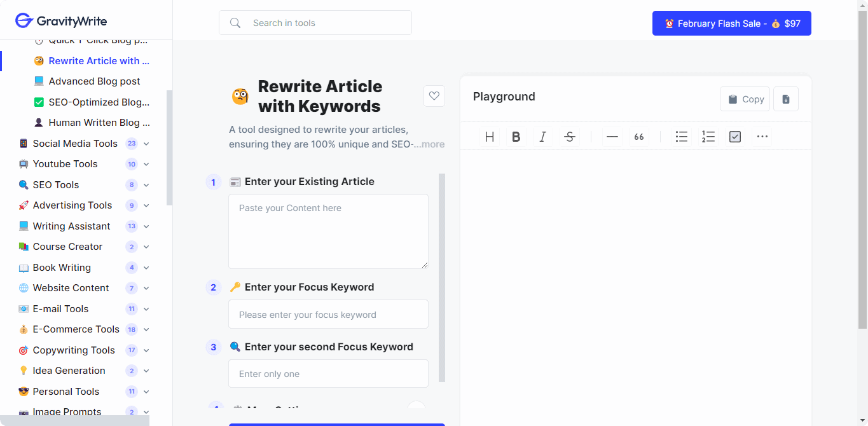Insert a horizontal divider line
Screen dimensions: 868x426
(612, 136)
